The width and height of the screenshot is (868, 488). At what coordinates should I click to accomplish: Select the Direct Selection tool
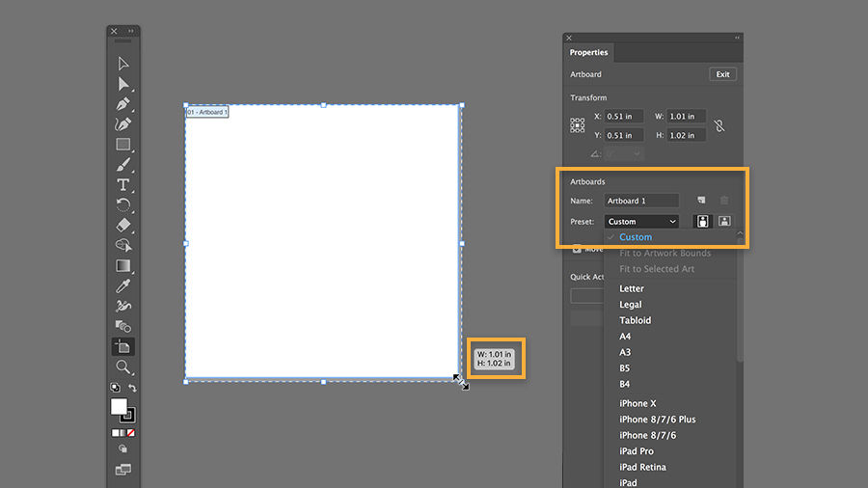122,84
